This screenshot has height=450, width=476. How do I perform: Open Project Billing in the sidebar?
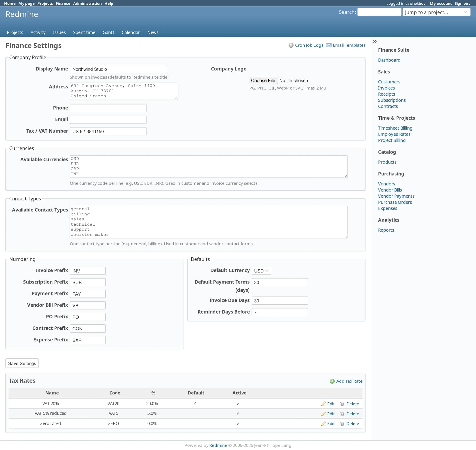[392, 141]
